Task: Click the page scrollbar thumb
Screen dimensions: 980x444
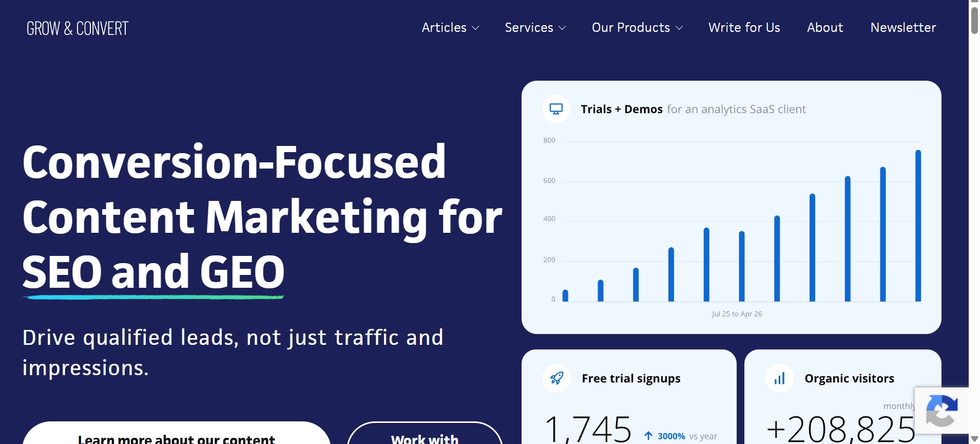Action: (x=974, y=21)
